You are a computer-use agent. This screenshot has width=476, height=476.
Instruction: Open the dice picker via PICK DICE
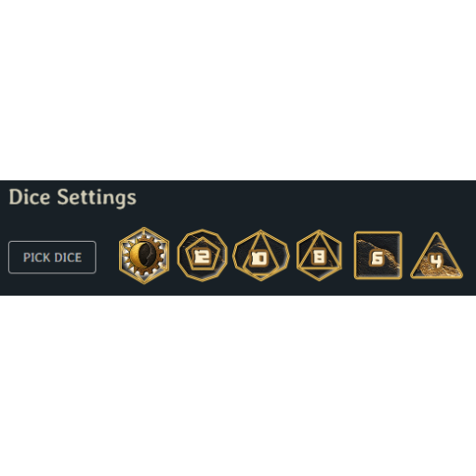pyautogui.click(x=52, y=258)
